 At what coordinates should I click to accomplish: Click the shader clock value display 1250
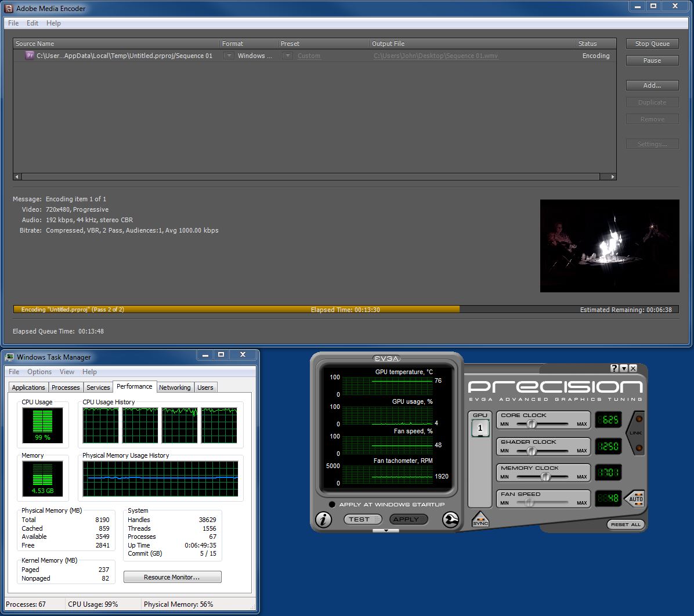[608, 446]
